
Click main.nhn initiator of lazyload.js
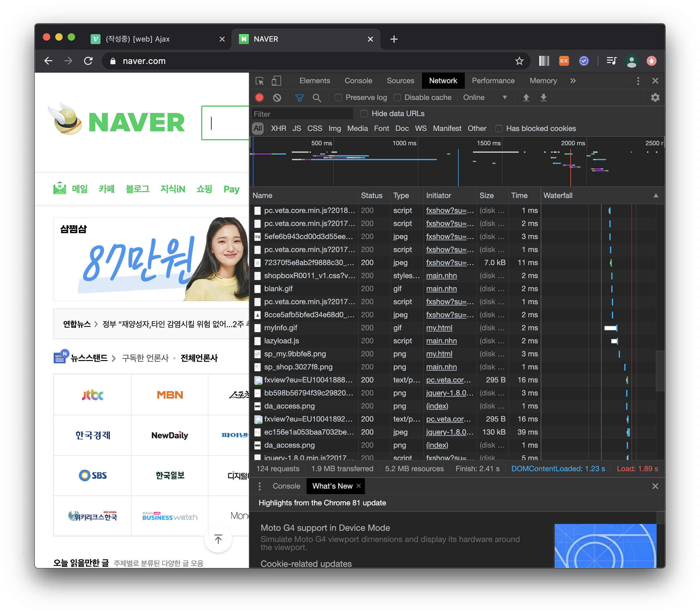(441, 341)
